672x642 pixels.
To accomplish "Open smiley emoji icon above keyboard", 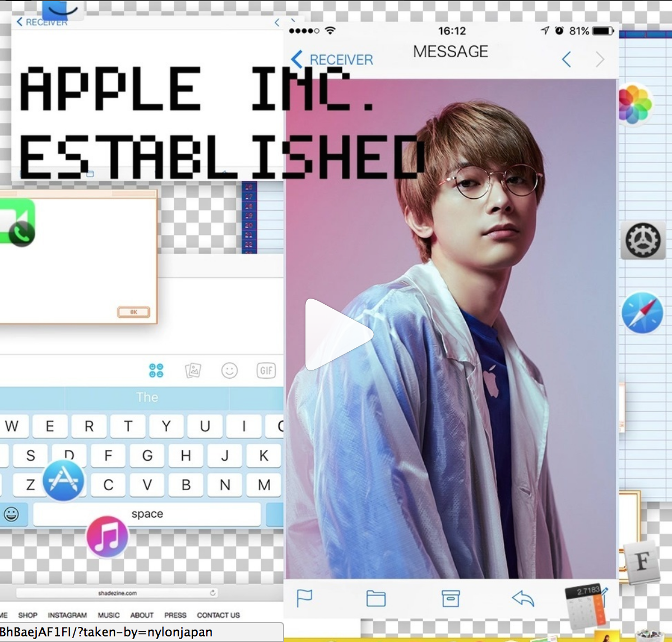I will pos(229,370).
